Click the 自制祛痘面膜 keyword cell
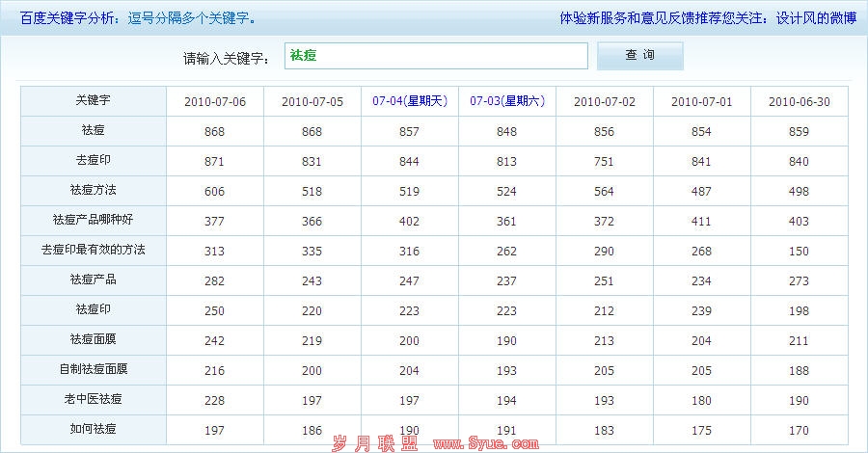 tap(94, 369)
